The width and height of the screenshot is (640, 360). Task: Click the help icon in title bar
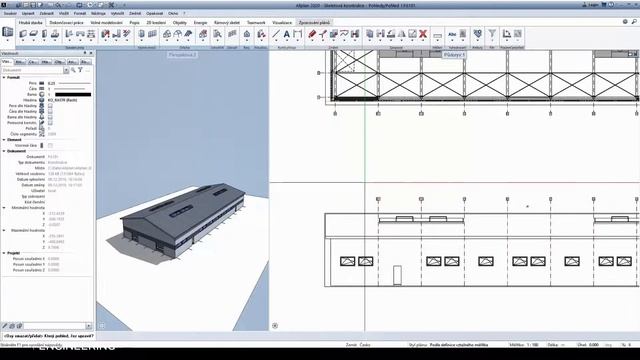point(611,5)
